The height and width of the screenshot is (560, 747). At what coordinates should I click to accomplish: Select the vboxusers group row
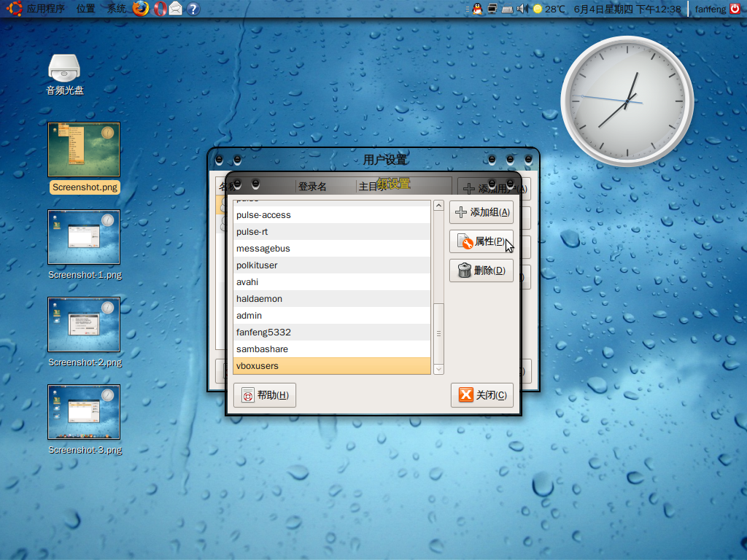[x=332, y=366]
